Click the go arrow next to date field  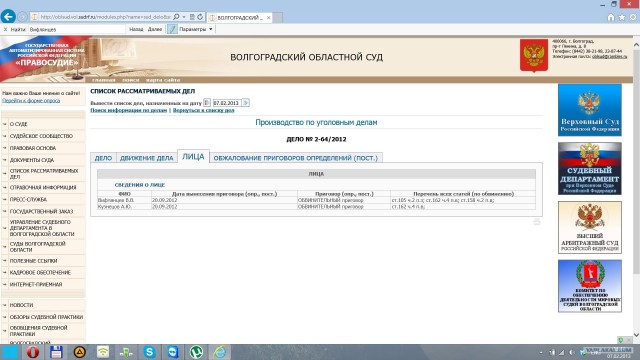point(245,103)
